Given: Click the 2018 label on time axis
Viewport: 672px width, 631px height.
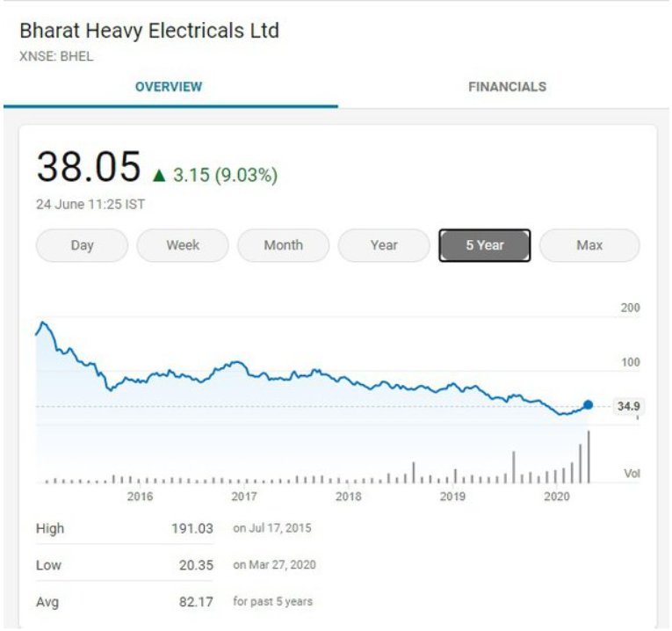Looking at the screenshot, I should (349, 497).
